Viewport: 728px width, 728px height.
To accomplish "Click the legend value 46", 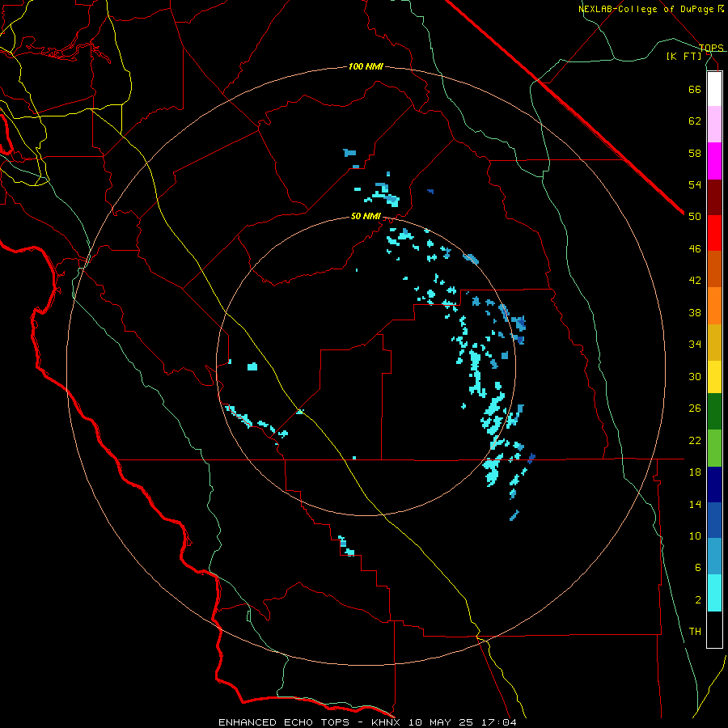I will (x=695, y=249).
